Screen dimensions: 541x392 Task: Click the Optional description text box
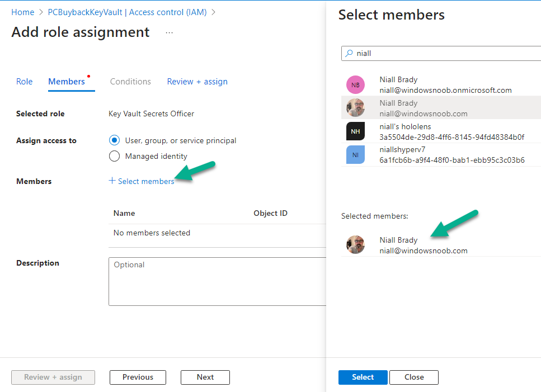click(218, 281)
